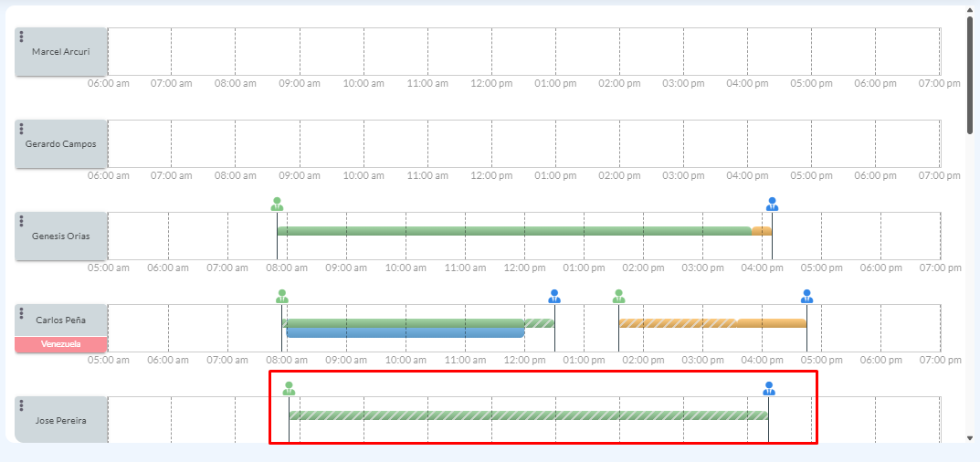Click Carlos Peña's second green clock-in icon

(x=618, y=296)
